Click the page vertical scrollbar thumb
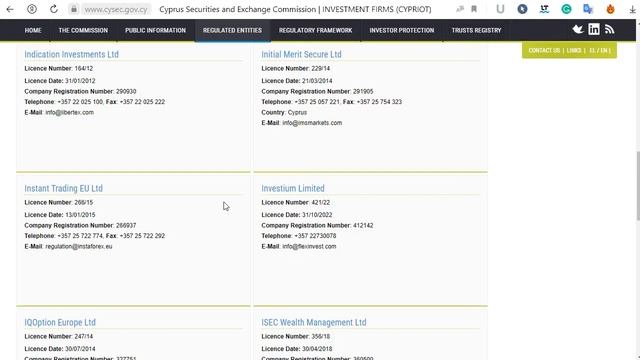The image size is (640, 360). click(x=638, y=186)
